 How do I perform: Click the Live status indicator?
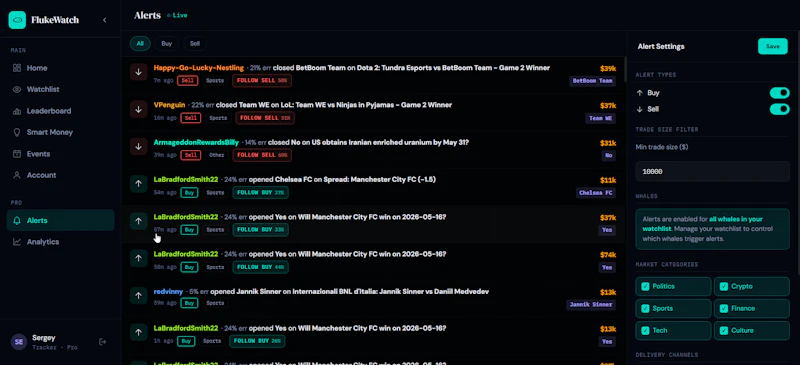coord(177,15)
